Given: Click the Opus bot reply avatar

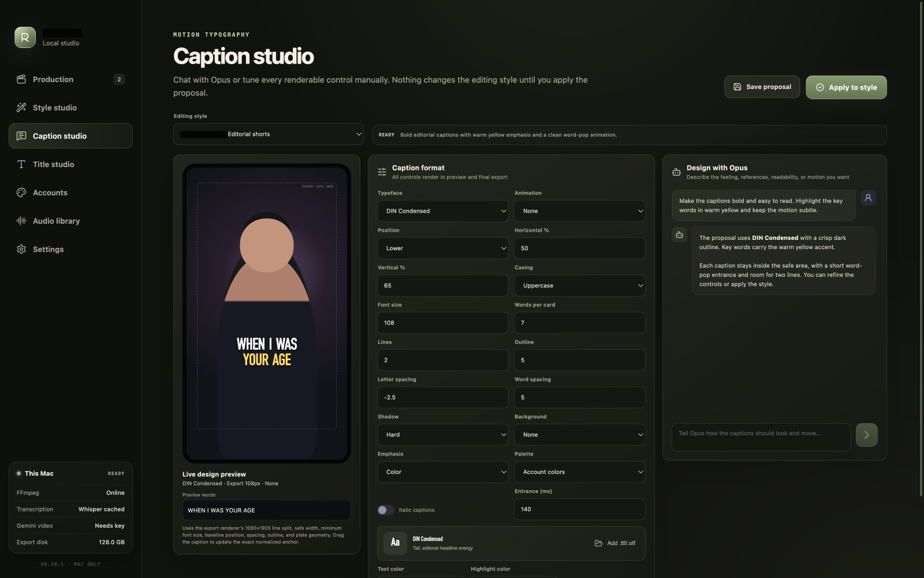Looking at the screenshot, I should tap(679, 235).
